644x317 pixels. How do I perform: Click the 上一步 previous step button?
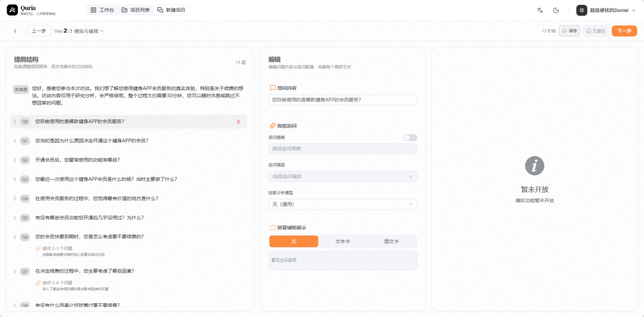coord(39,31)
